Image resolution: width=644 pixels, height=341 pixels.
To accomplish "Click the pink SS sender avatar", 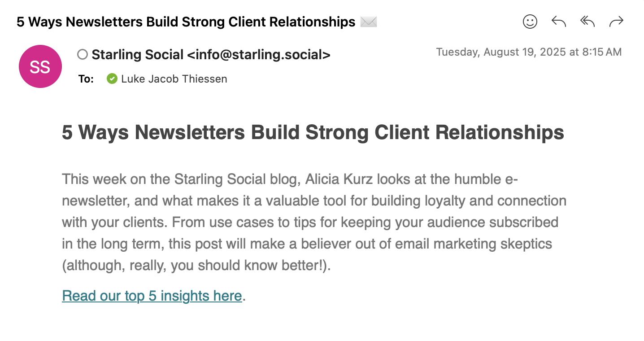I will click(x=40, y=66).
